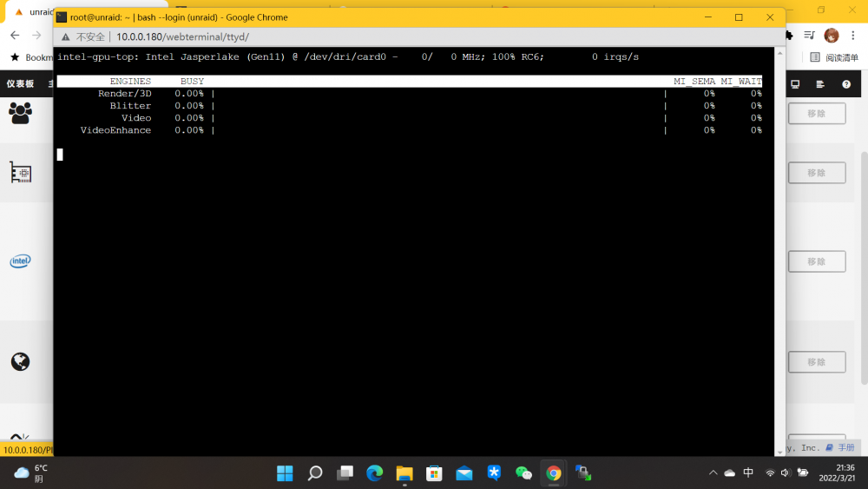
Task: Click the log lines icon in Unraid header
Action: click(820, 84)
